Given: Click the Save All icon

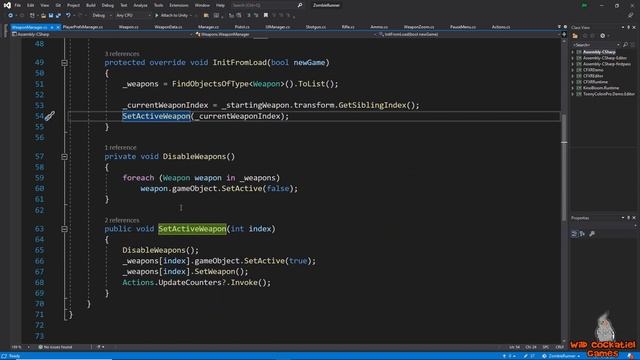Looking at the screenshot, I should tap(58, 16).
